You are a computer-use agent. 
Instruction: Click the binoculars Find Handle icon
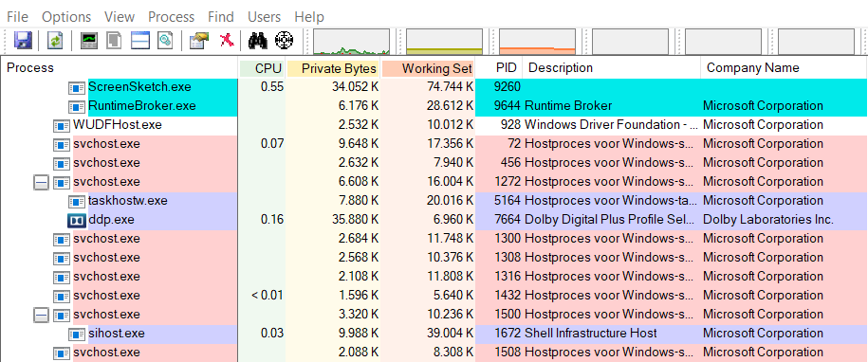pyautogui.click(x=258, y=41)
